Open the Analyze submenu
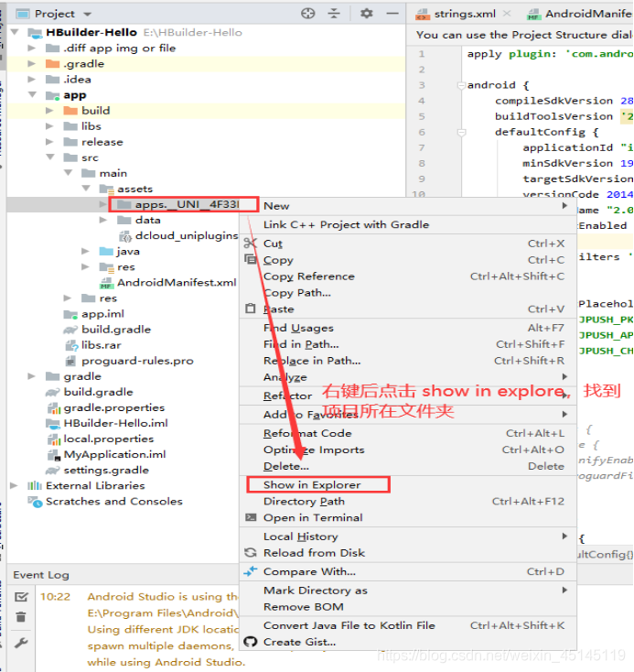The height and width of the screenshot is (672, 634). tap(408, 377)
